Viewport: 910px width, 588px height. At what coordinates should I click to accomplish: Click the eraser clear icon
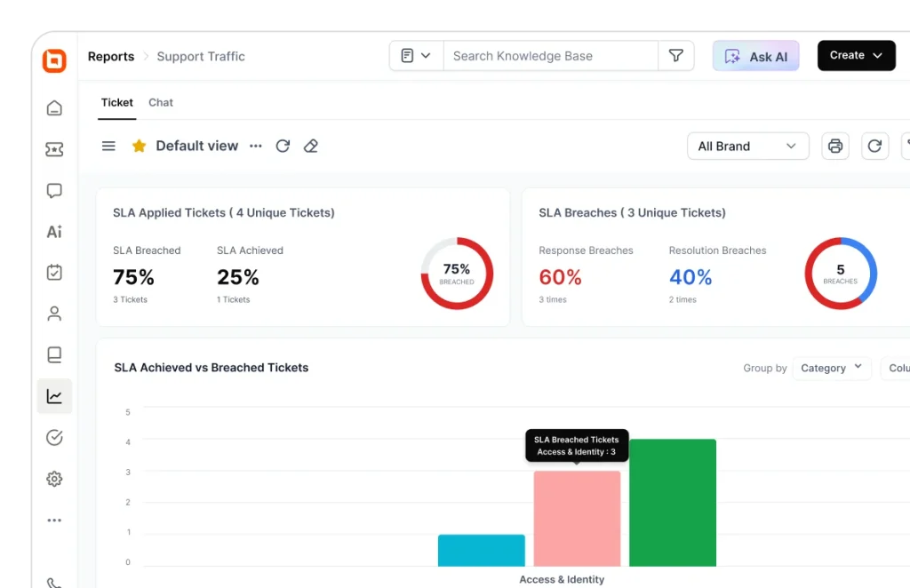tap(311, 147)
